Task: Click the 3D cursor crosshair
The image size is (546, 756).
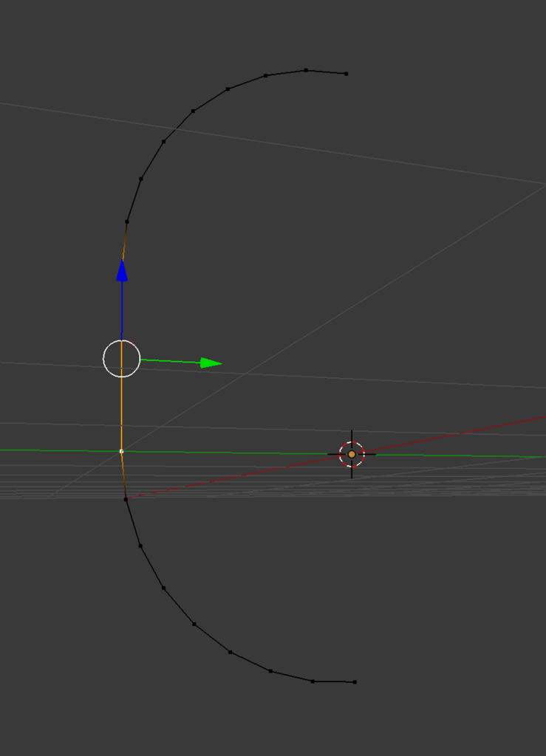Action: click(352, 454)
